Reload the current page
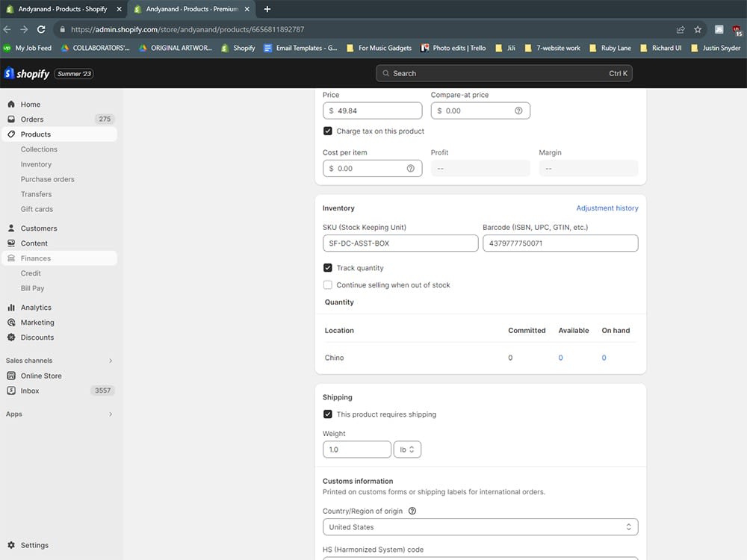Screen dimensions: 747x560 41,30
